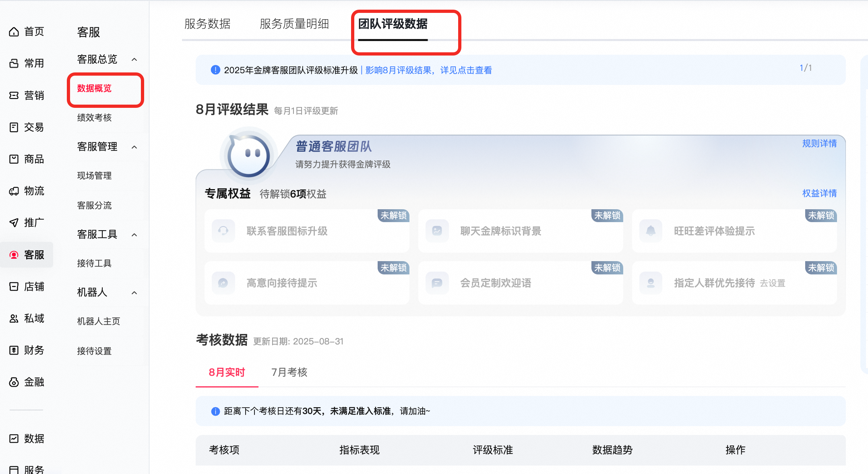This screenshot has height=474, width=868.
Task: Click 影响8月评级结果，详见点击查看 link
Action: click(x=428, y=70)
